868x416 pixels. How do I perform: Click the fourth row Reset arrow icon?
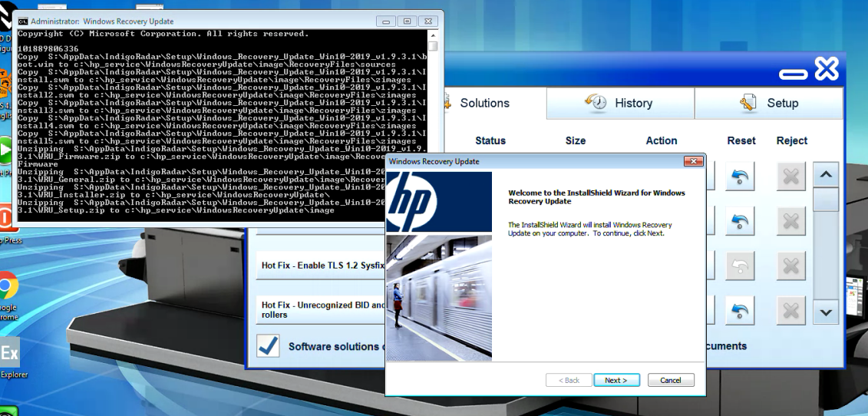pyautogui.click(x=741, y=311)
